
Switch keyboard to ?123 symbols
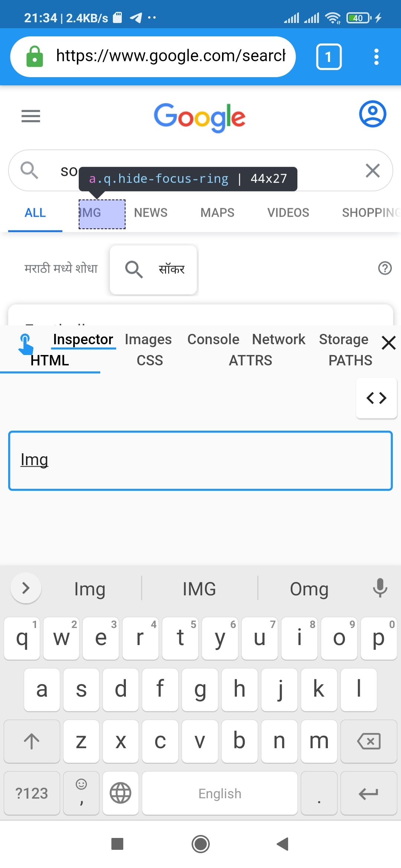[32, 793]
